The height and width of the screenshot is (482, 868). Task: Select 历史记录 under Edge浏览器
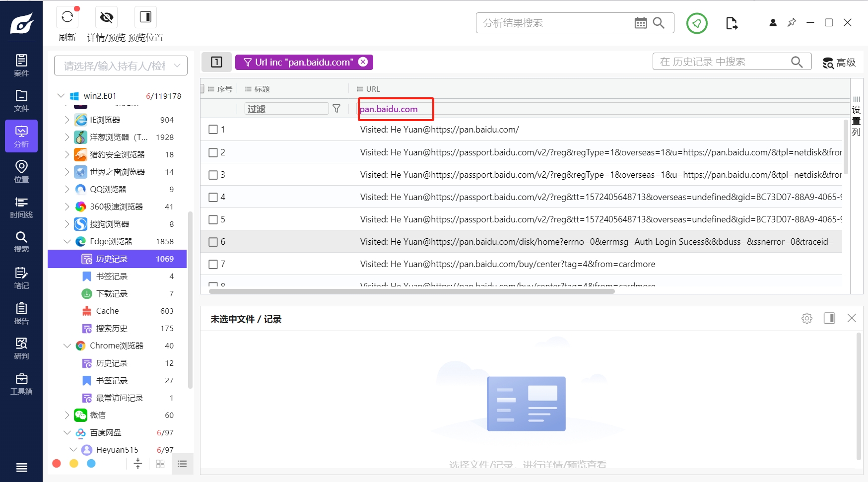point(117,259)
